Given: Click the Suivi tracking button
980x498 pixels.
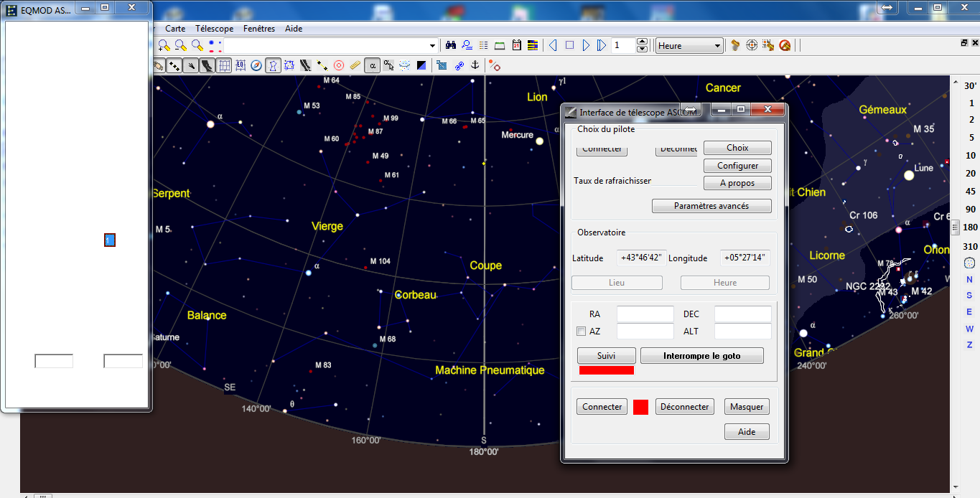Looking at the screenshot, I should point(607,356).
